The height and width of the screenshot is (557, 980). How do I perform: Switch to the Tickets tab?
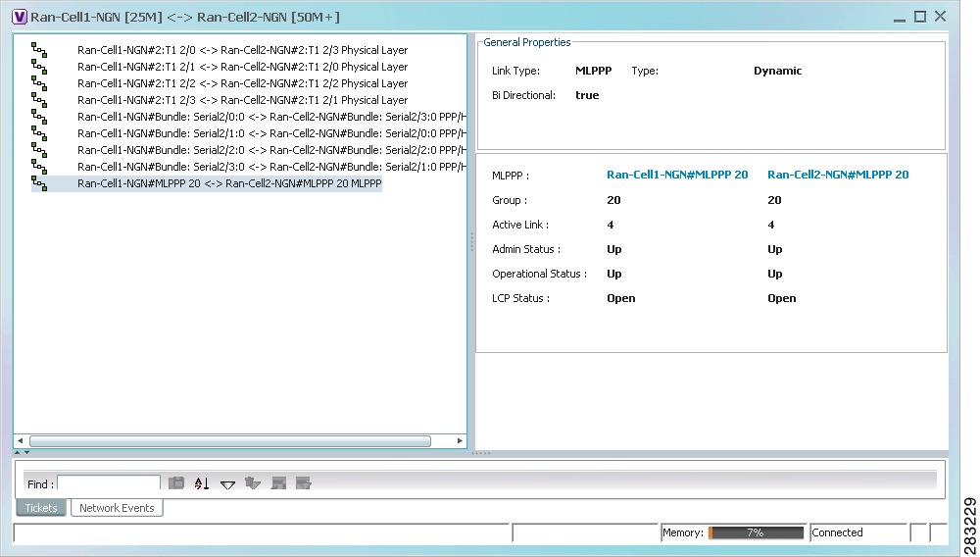tap(41, 508)
